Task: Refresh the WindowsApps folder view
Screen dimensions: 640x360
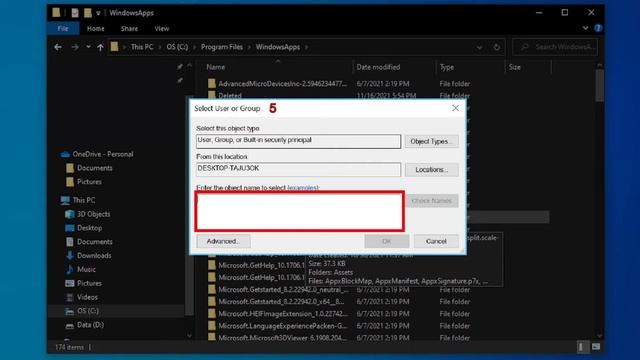Action: (x=497, y=47)
